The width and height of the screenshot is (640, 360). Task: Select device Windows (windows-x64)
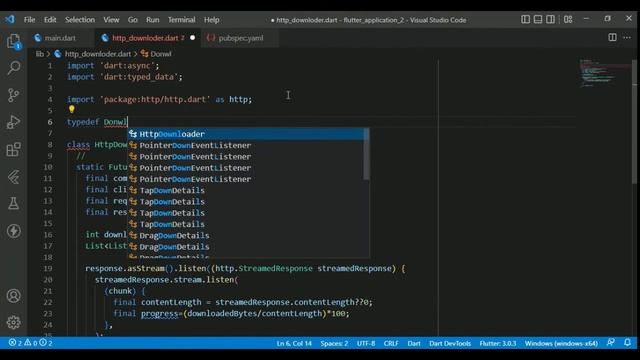[561, 343]
